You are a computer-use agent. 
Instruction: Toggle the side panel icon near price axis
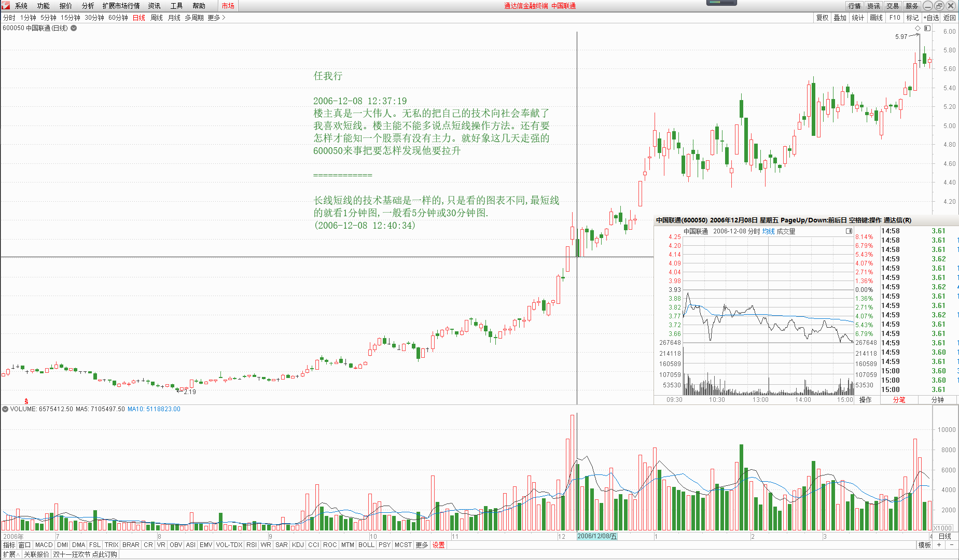pos(927,28)
